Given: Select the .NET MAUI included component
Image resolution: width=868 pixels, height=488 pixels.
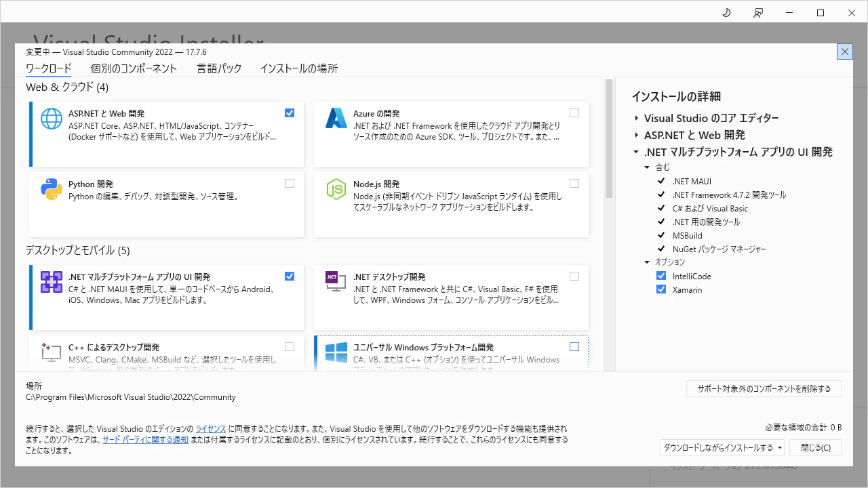Looking at the screenshot, I should click(x=692, y=181).
